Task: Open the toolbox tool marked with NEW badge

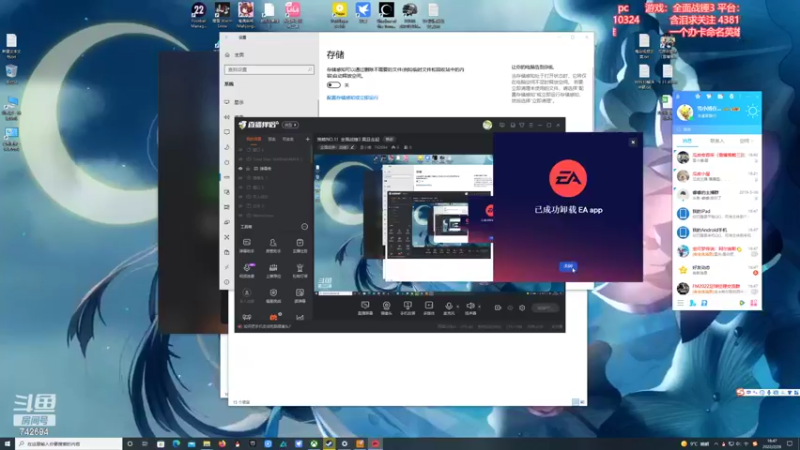Action: (247, 270)
